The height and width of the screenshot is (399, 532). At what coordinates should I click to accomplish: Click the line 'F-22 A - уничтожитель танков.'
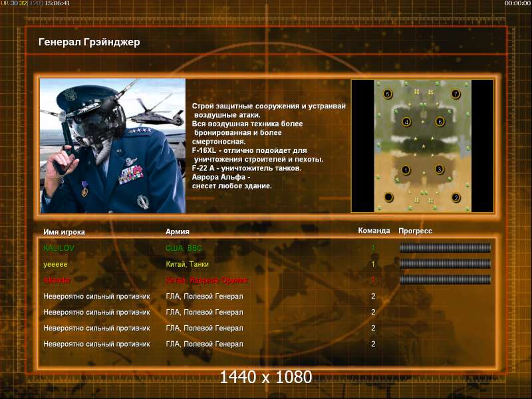pos(247,168)
